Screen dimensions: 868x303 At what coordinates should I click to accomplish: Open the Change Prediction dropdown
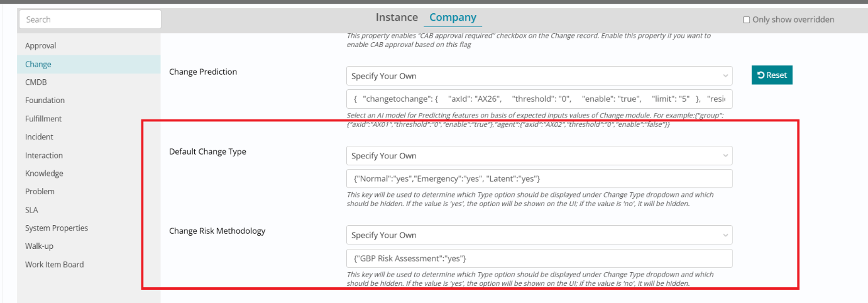pyautogui.click(x=539, y=76)
